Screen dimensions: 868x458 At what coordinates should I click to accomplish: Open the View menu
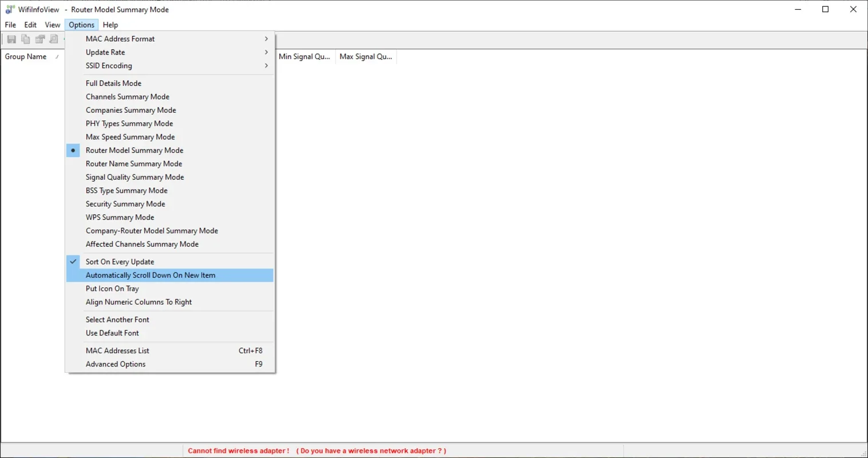[53, 25]
